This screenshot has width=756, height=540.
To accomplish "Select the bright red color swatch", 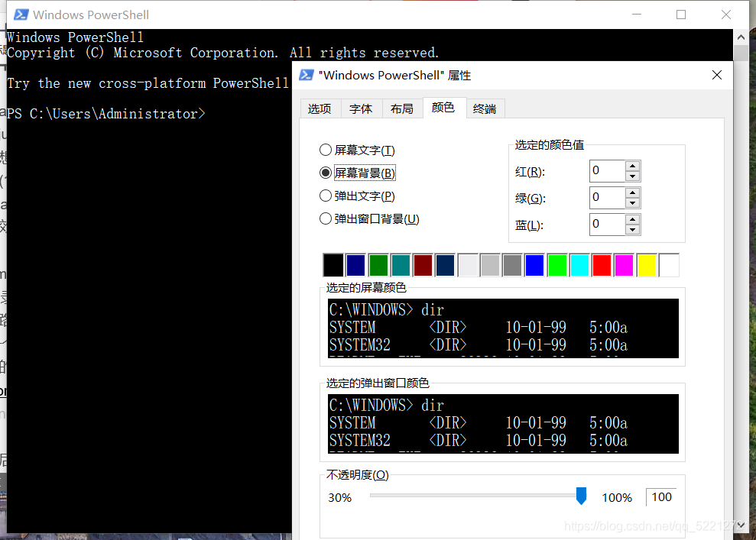I will click(x=602, y=264).
